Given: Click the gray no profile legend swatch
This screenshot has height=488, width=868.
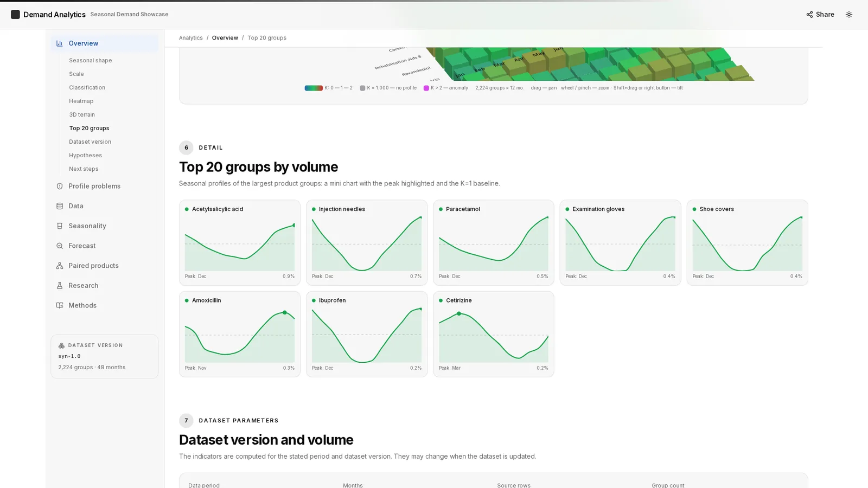Looking at the screenshot, I should coord(362,88).
